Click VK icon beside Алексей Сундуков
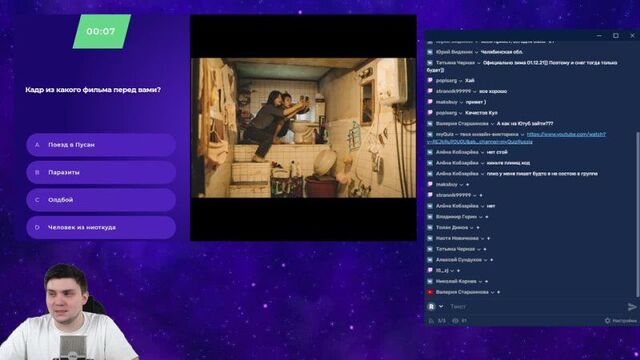640x360 pixels. coord(430,260)
